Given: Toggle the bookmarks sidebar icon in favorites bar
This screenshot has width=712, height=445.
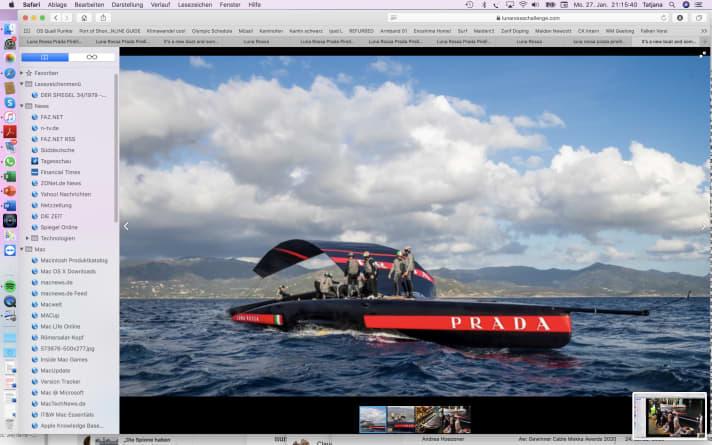Looking at the screenshot, I should coord(27,31).
